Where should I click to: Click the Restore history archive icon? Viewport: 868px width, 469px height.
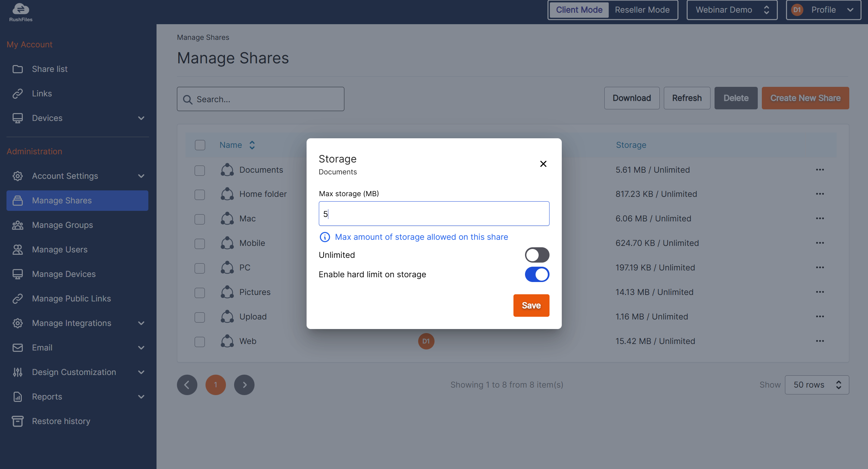click(x=18, y=421)
